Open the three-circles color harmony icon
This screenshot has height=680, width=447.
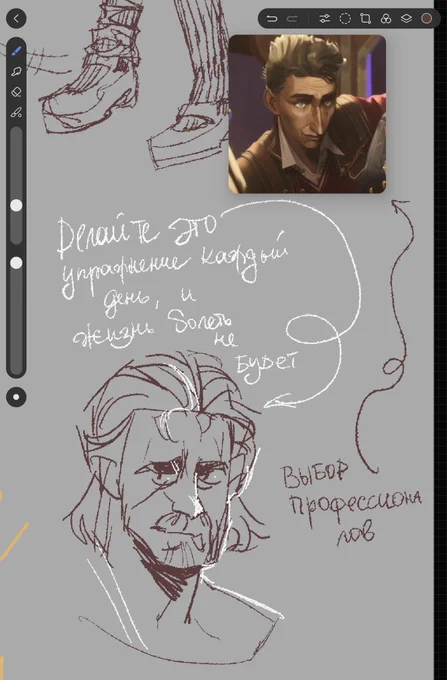coord(385,19)
